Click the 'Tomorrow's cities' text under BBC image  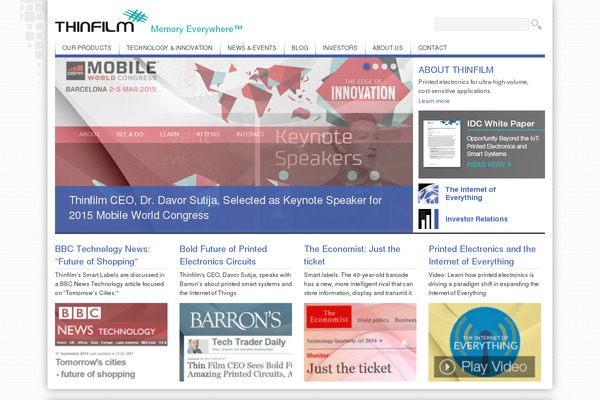[x=91, y=362]
